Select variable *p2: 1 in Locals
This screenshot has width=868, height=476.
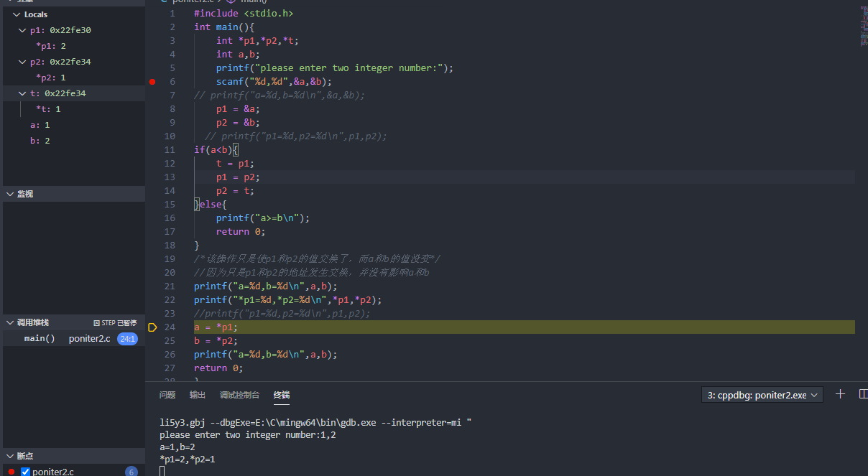click(x=51, y=78)
